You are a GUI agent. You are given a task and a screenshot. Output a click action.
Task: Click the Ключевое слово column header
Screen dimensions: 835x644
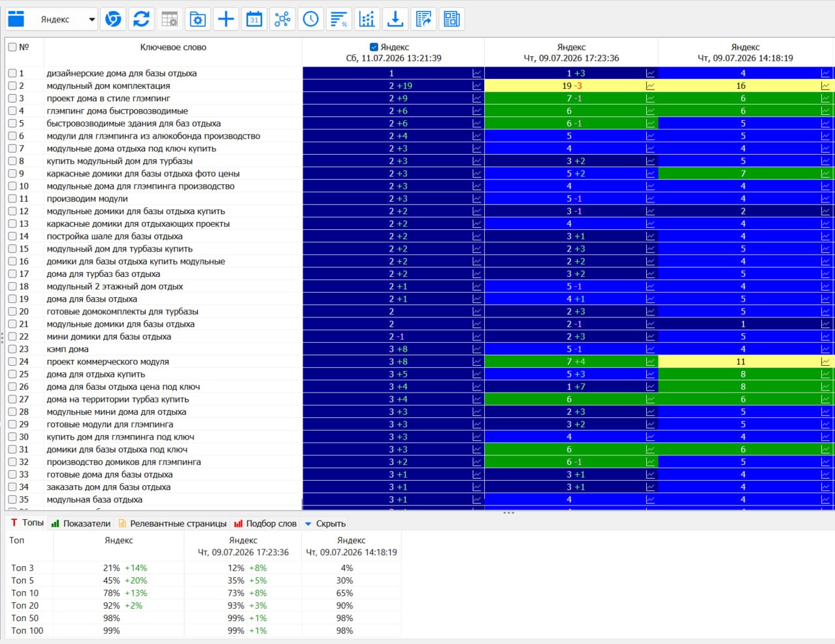click(173, 47)
